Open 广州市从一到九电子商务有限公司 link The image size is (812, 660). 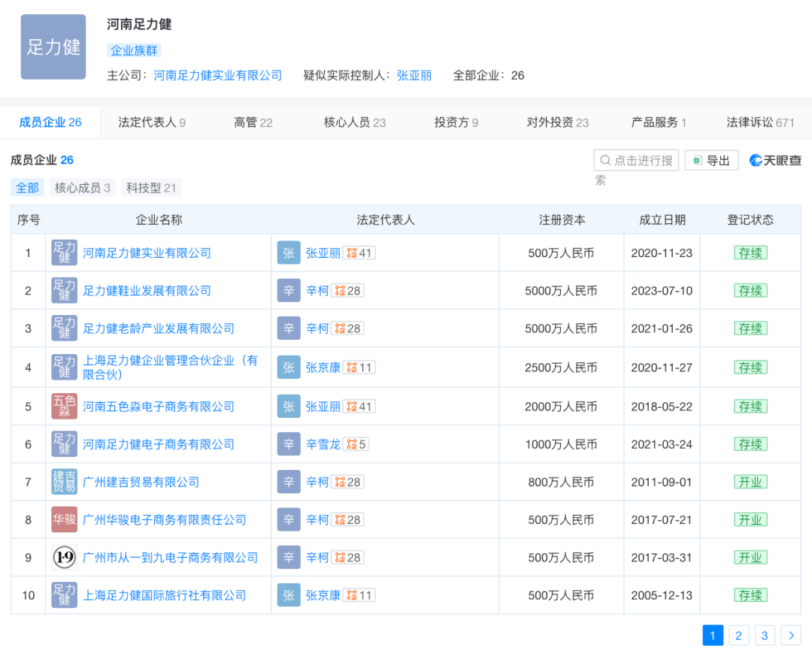click(x=171, y=558)
